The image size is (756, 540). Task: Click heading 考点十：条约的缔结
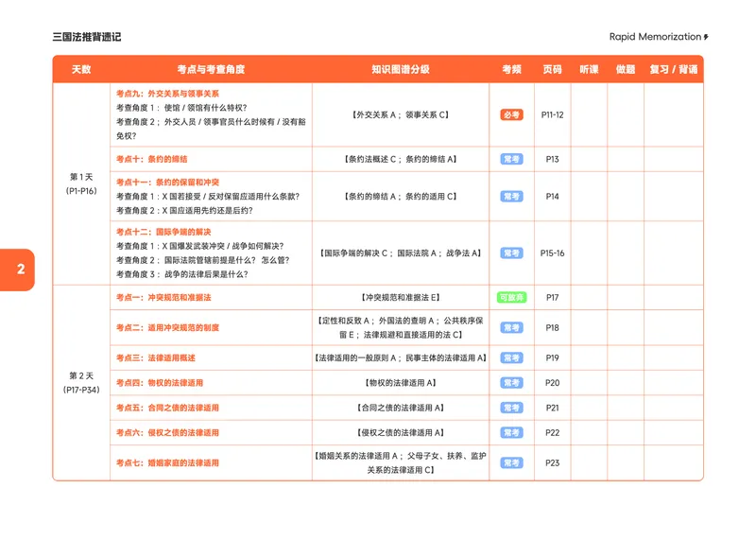click(x=151, y=159)
